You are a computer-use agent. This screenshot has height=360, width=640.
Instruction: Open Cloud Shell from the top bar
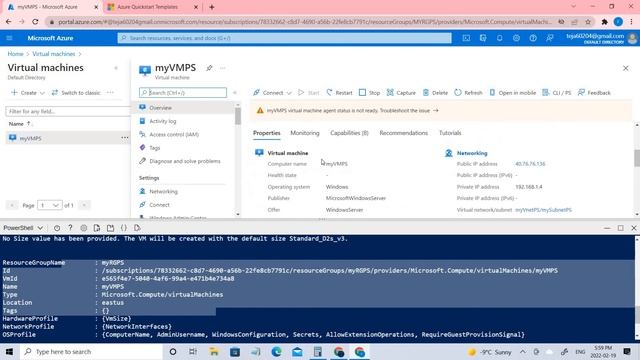click(x=466, y=38)
